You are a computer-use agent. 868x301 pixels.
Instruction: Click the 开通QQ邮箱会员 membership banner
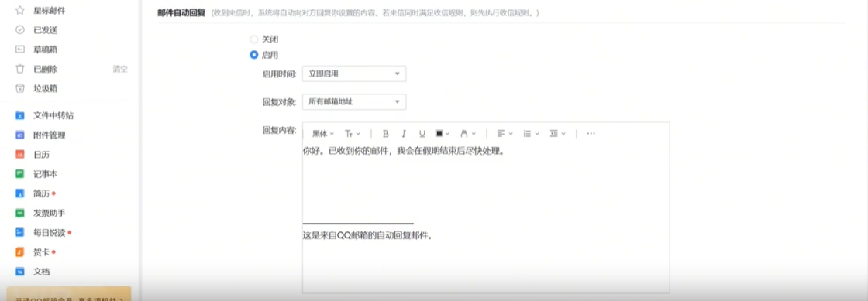coord(69,294)
